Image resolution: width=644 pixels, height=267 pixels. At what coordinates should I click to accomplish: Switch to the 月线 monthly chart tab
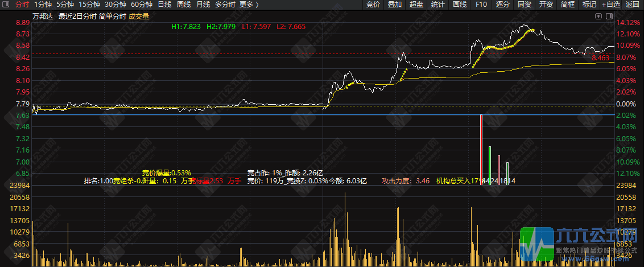pyautogui.click(x=203, y=5)
